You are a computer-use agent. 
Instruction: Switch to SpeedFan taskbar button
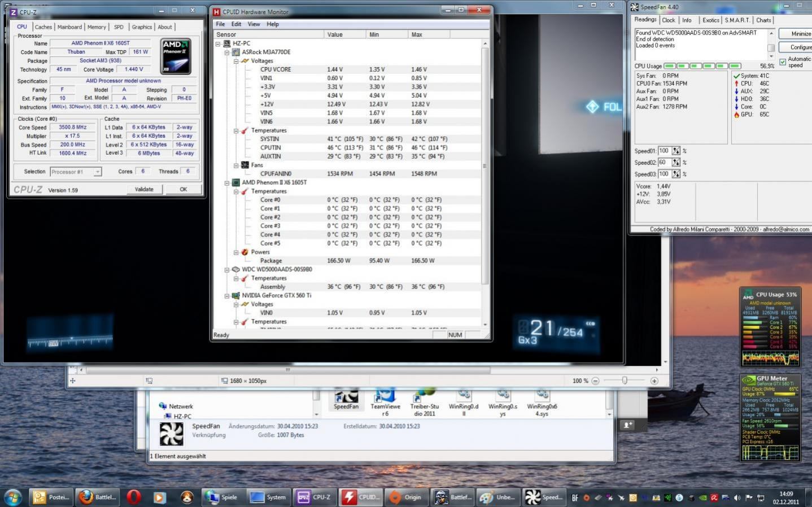tap(545, 497)
